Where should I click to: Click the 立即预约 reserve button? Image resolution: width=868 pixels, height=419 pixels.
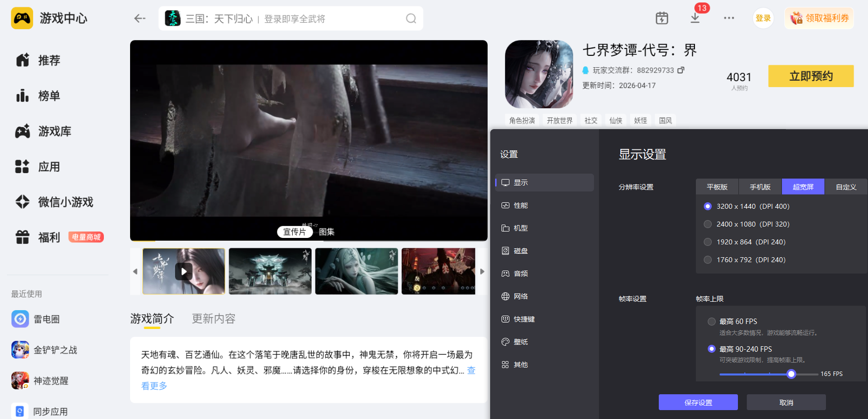[x=811, y=76]
